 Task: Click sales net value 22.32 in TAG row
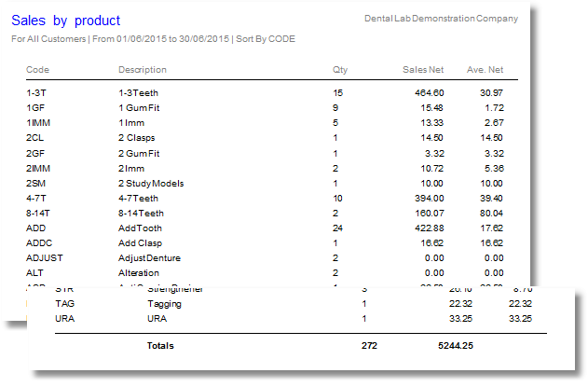(x=460, y=304)
